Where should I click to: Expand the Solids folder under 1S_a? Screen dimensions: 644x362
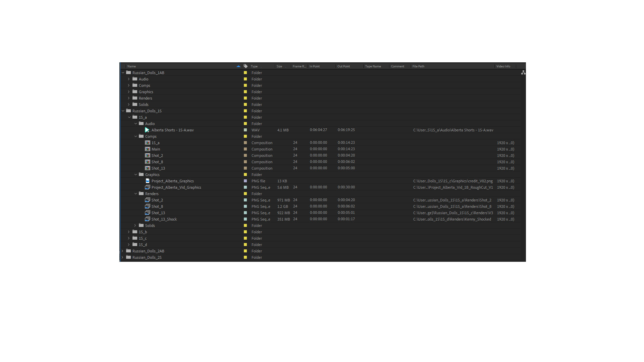[135, 226]
